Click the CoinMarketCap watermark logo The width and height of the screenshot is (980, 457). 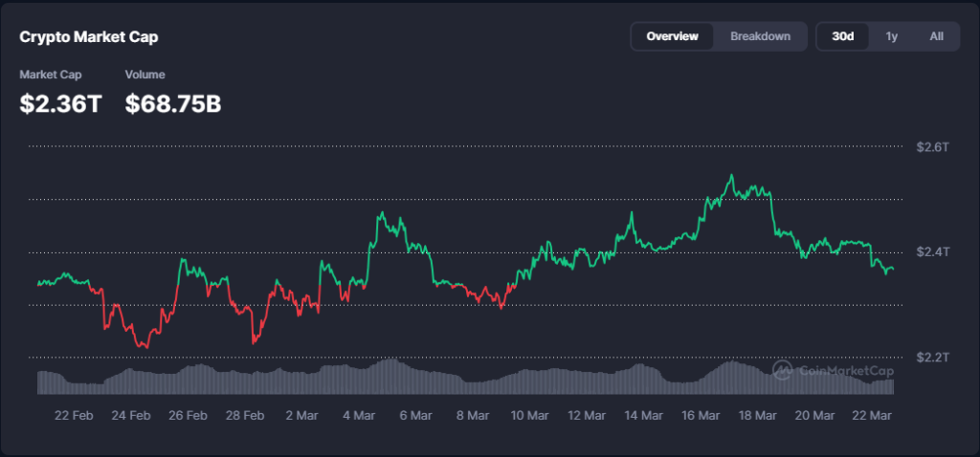[x=833, y=371]
